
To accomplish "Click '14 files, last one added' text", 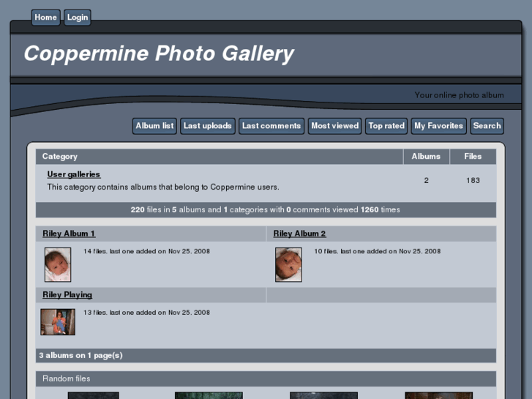I will click(x=146, y=251).
